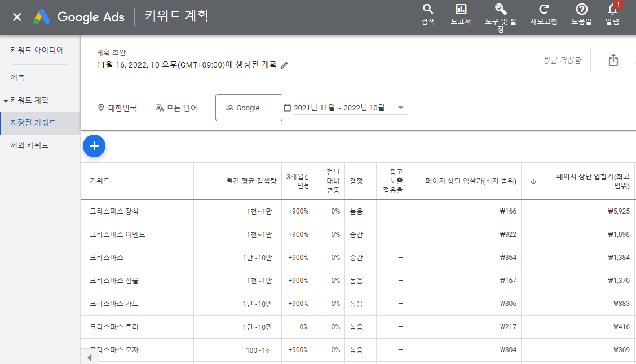This screenshot has height=364, width=636.
Task: Open the Google network selector
Action: point(248,107)
